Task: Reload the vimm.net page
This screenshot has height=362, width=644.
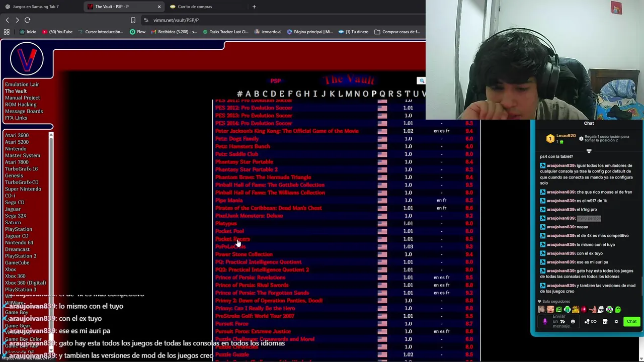Action: 28,20
